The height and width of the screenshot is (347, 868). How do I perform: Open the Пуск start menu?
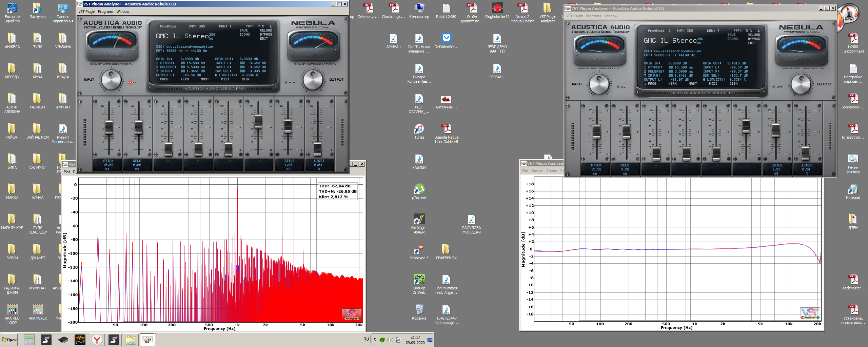[9, 340]
